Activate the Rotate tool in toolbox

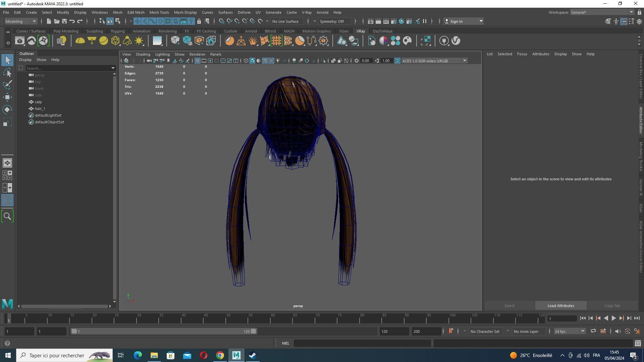(x=7, y=110)
